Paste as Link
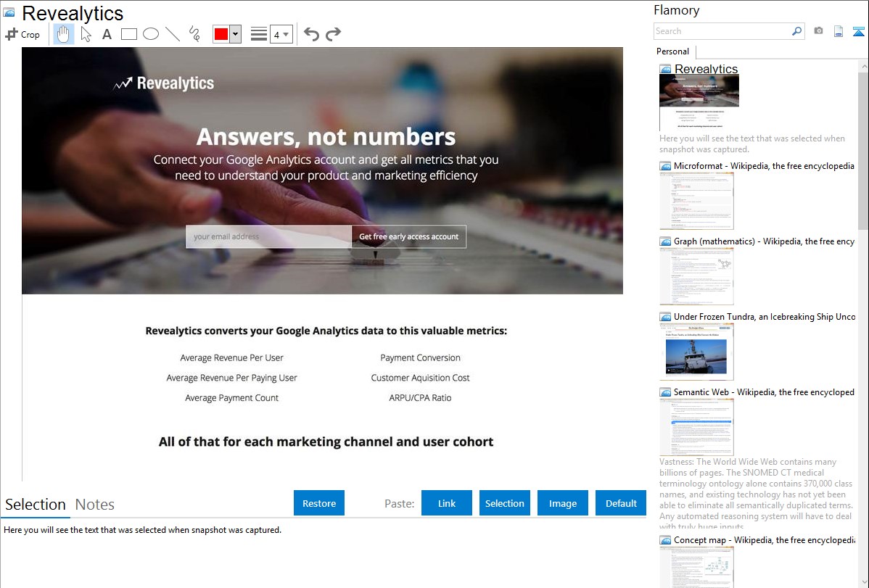 click(x=447, y=503)
